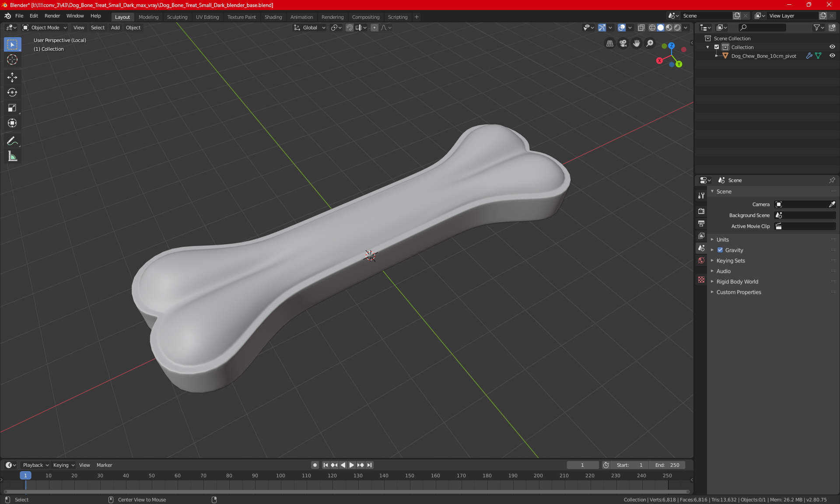The image size is (840, 504).
Task: Activate the Move tool
Action: click(12, 77)
